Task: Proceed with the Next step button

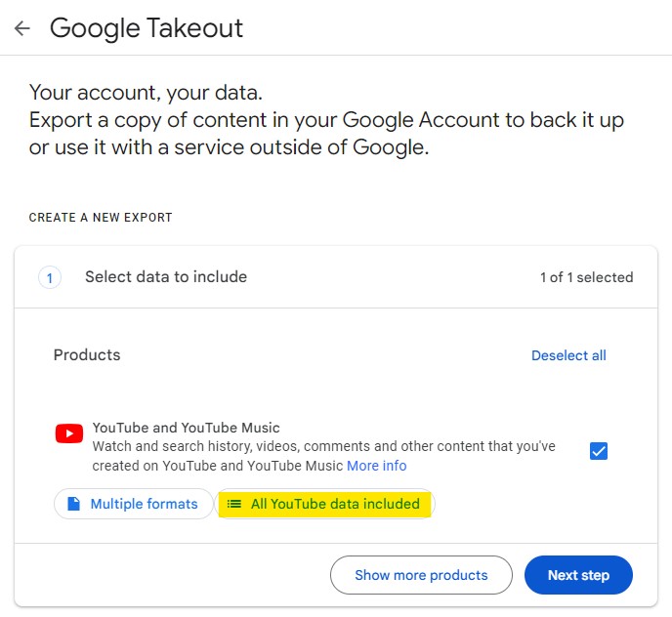Action: [578, 575]
